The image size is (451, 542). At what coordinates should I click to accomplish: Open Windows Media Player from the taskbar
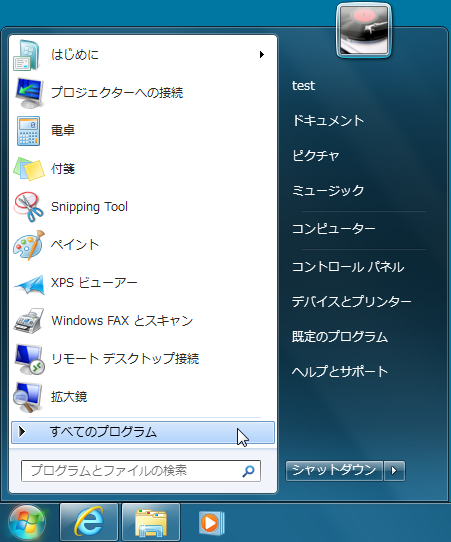tap(212, 523)
